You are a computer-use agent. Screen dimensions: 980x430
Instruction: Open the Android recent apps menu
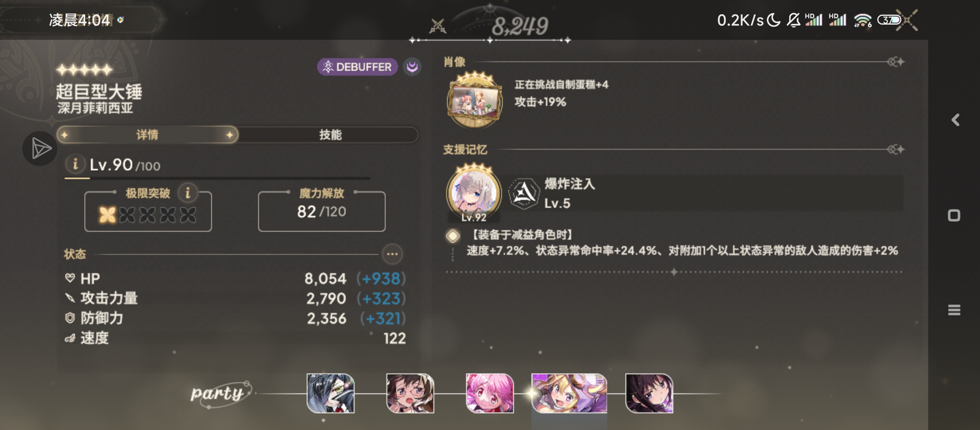tap(954, 310)
